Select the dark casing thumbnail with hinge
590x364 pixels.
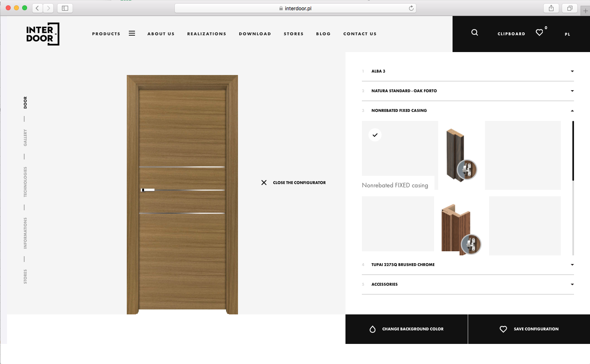coord(461,155)
